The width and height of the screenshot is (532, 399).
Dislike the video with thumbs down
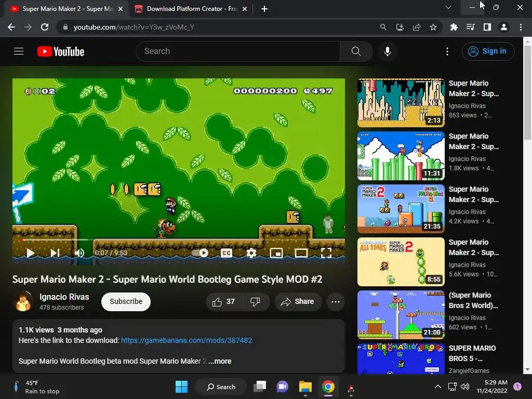click(256, 302)
